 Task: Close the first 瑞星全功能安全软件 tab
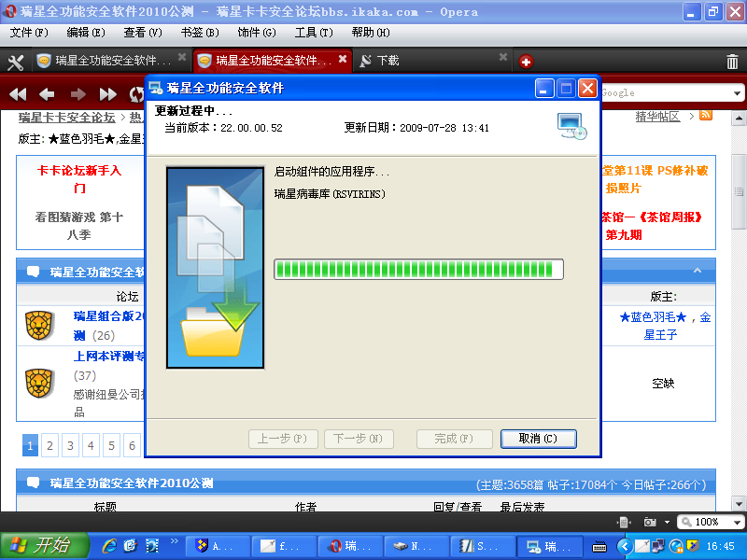[x=181, y=57]
